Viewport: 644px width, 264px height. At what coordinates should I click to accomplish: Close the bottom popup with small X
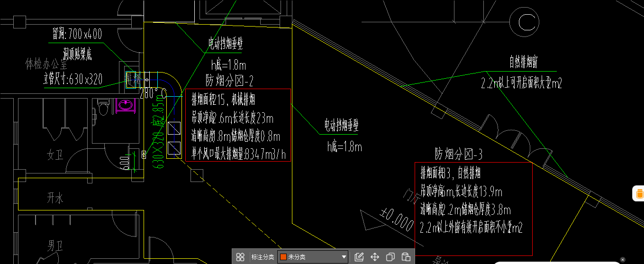(623, 259)
